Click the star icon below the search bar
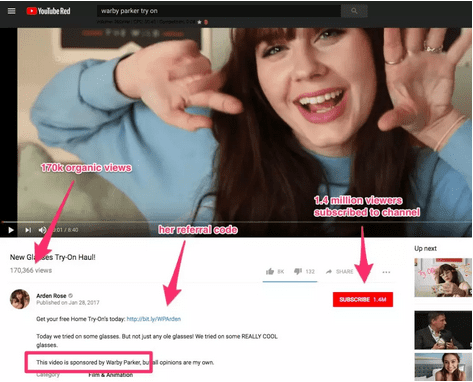This screenshot has height=382, width=473. tap(199, 22)
